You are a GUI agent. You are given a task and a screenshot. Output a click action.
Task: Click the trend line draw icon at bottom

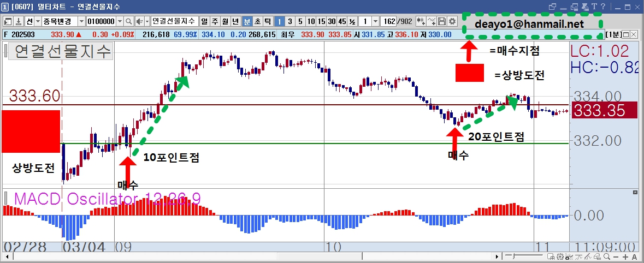pos(588,257)
